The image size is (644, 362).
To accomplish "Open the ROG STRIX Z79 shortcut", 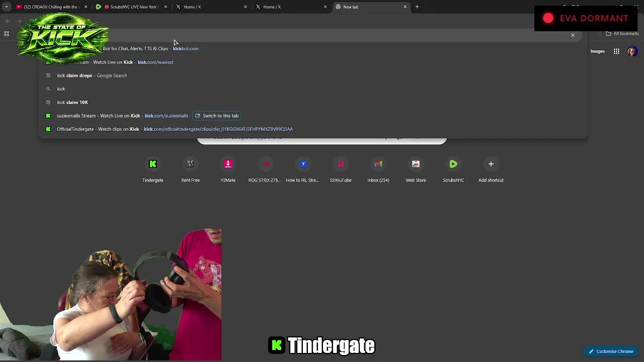I will [265, 170].
